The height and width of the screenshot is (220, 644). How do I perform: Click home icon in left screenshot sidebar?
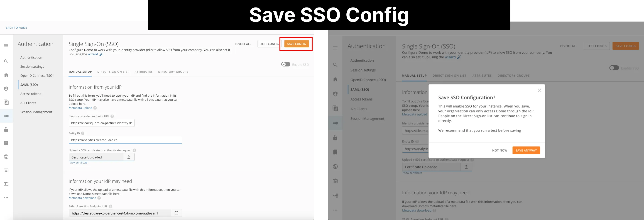point(6,75)
